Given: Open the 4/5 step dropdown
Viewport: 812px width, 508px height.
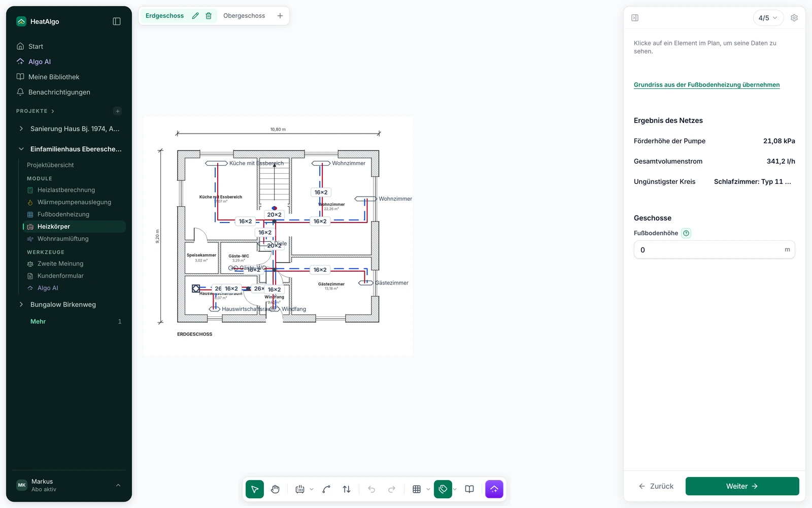Looking at the screenshot, I should tap(768, 18).
